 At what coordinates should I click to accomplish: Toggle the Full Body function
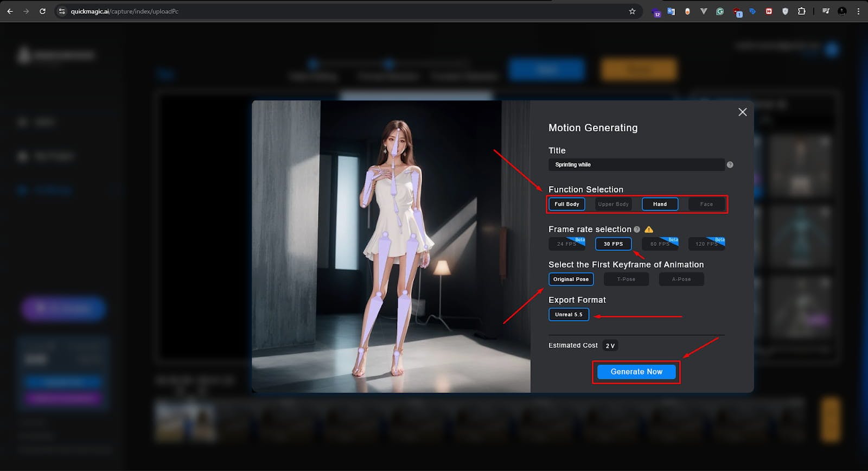pyautogui.click(x=567, y=204)
